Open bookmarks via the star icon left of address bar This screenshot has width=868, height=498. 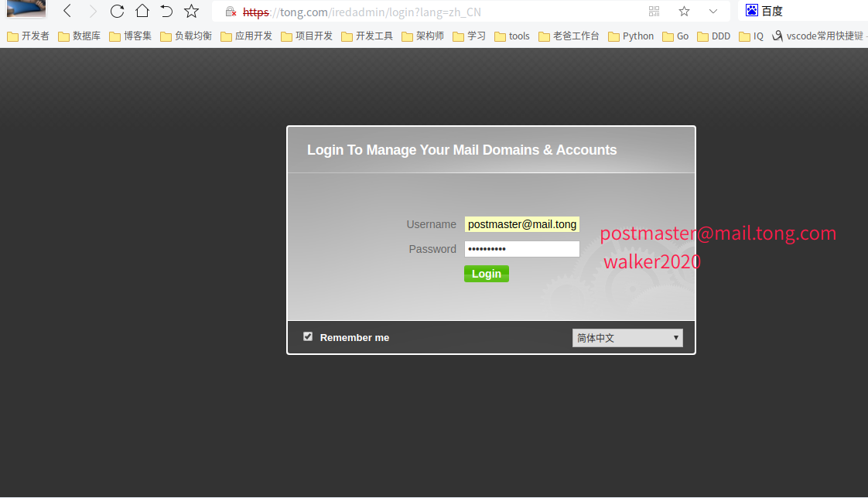pyautogui.click(x=191, y=11)
